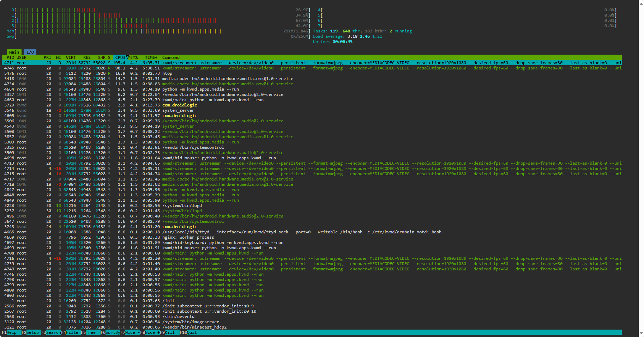This screenshot has height=337, width=644.
Task: Switch to the I/O tab
Action: click(30, 52)
